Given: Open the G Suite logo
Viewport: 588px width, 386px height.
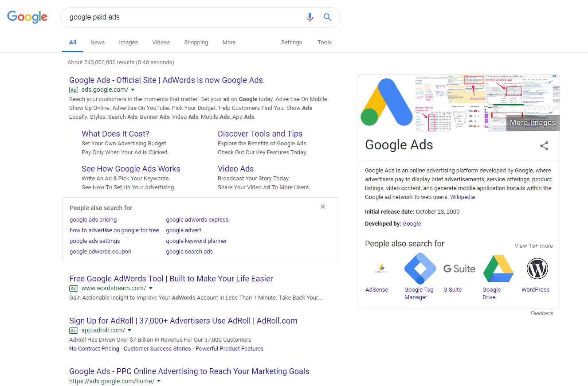Looking at the screenshot, I should coord(459,269).
